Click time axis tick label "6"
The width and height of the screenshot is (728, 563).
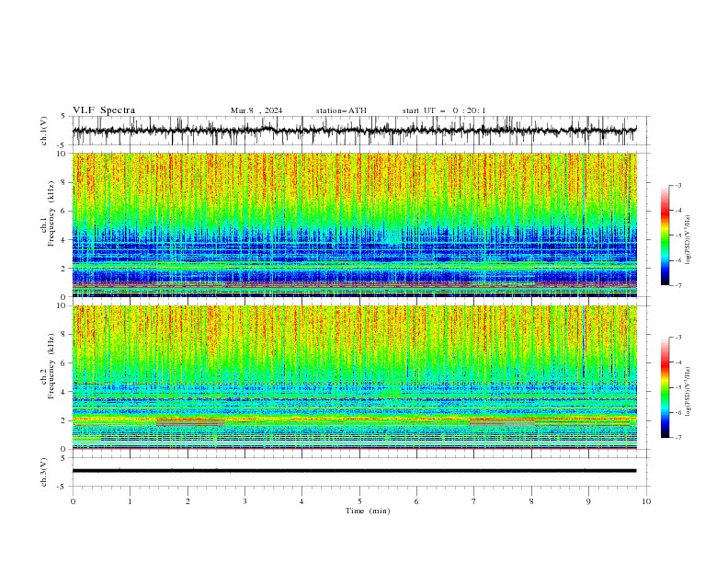click(x=416, y=501)
